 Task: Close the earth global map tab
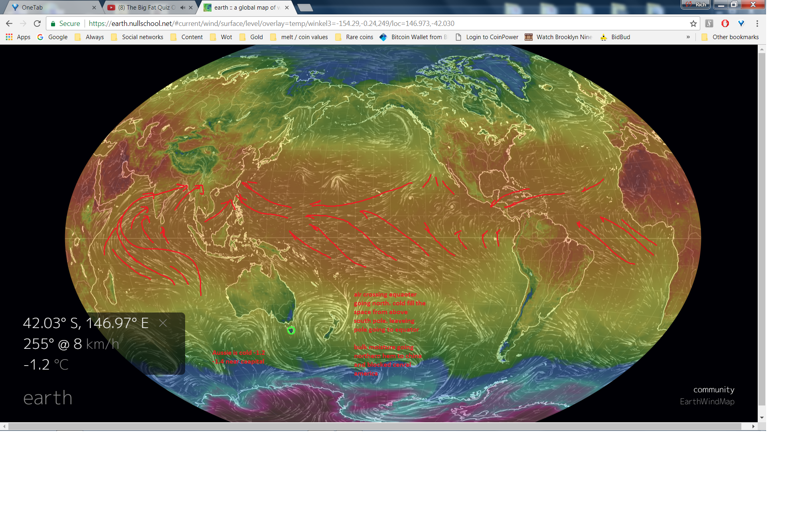tap(287, 8)
